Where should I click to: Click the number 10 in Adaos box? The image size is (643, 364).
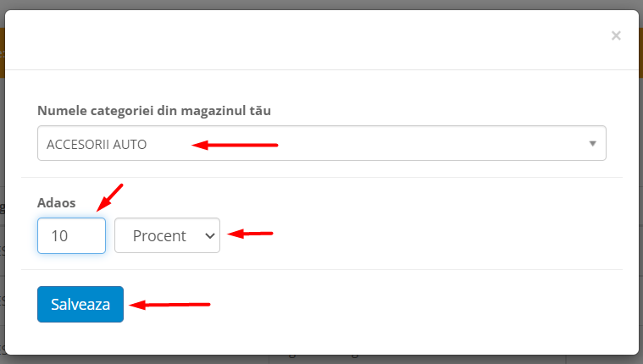pos(59,236)
